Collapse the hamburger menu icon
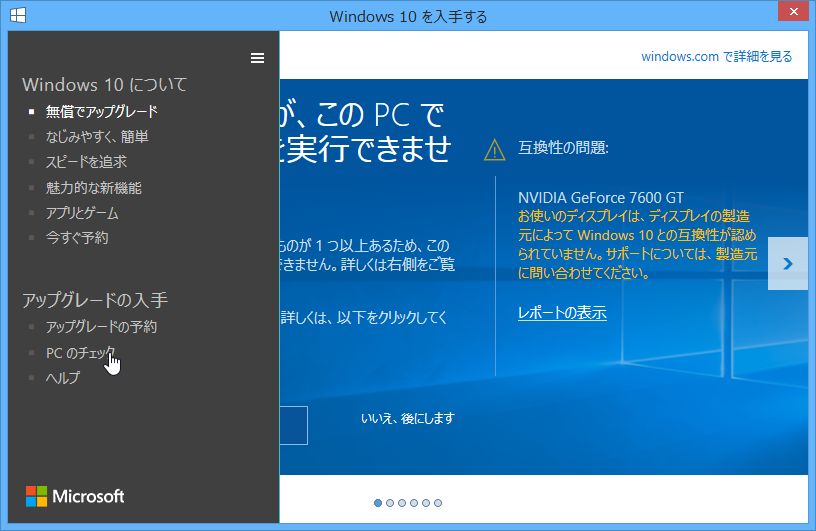816x531 pixels. click(x=257, y=58)
